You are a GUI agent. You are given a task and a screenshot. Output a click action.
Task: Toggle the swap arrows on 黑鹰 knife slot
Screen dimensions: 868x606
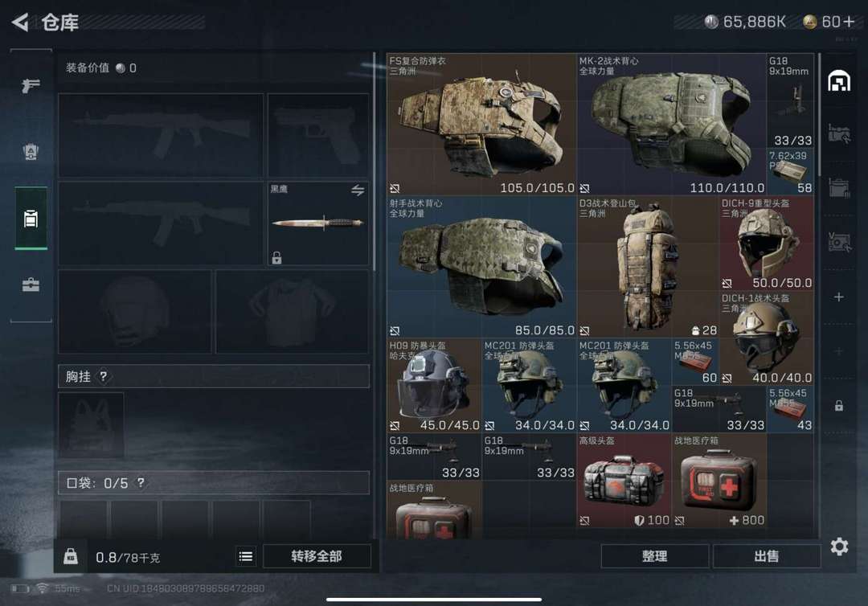tap(358, 190)
